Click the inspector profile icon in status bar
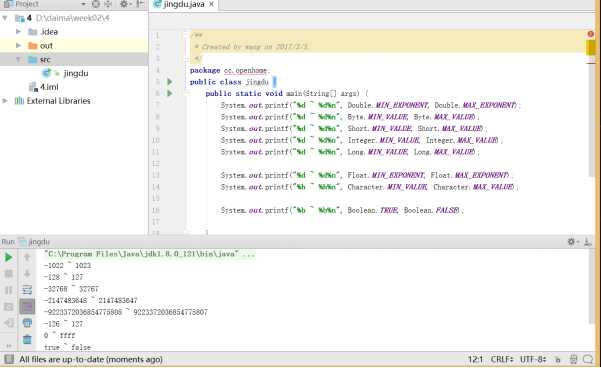The image size is (601, 368). [573, 359]
